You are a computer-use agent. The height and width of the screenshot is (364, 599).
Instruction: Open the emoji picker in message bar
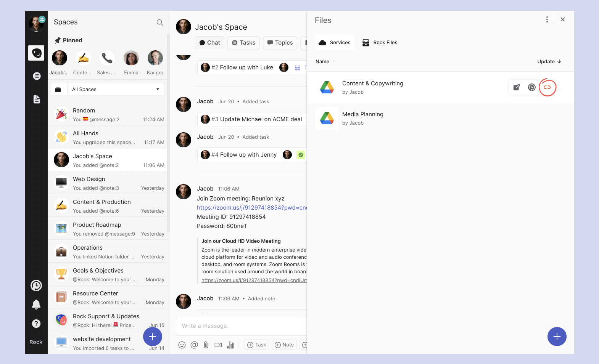(182, 345)
